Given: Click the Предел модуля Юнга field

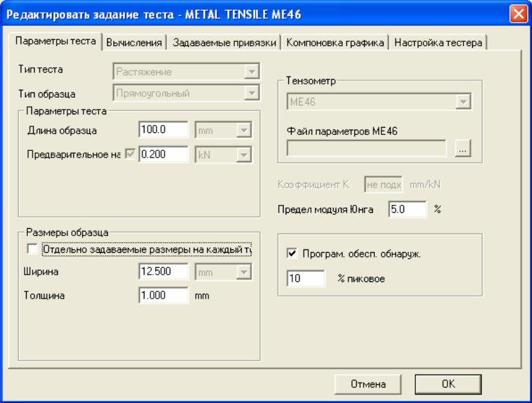Looking at the screenshot, I should click(x=407, y=209).
